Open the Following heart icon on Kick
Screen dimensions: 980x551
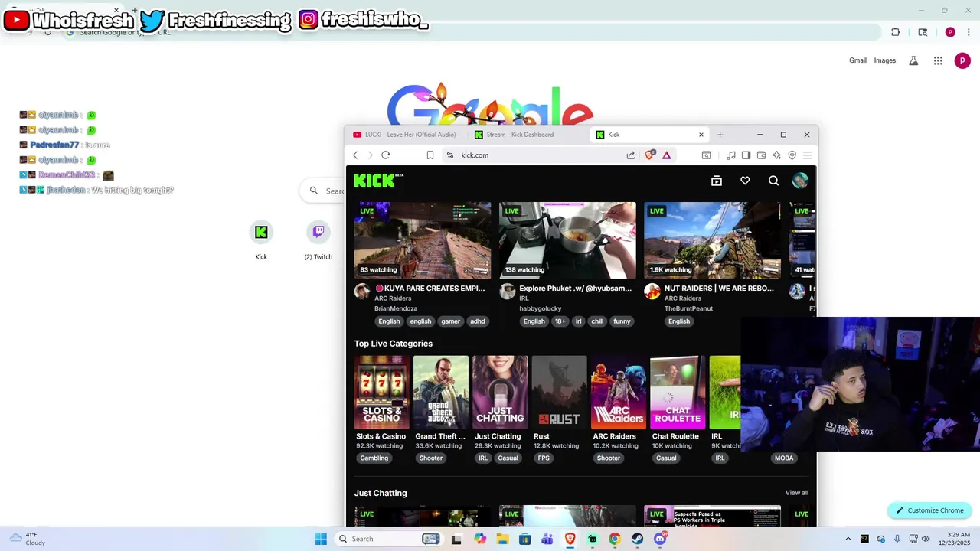click(x=745, y=181)
